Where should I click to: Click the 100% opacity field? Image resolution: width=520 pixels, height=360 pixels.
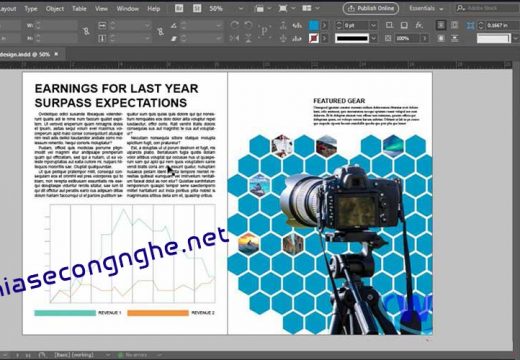[x=407, y=39]
